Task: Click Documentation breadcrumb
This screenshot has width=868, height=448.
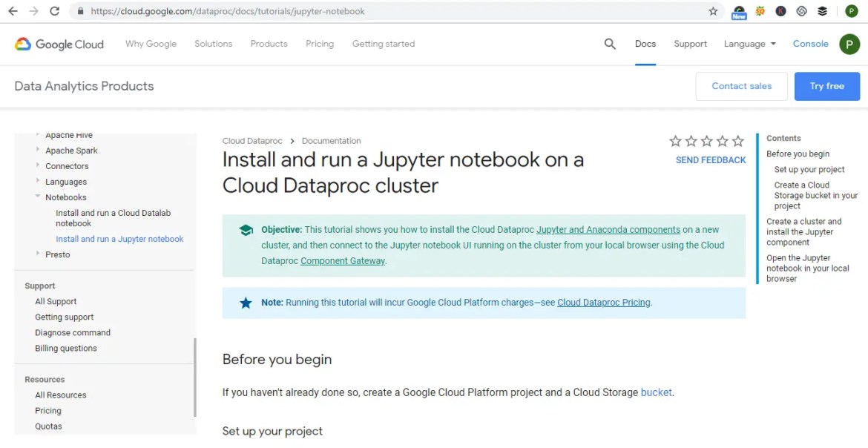Action: tap(331, 141)
